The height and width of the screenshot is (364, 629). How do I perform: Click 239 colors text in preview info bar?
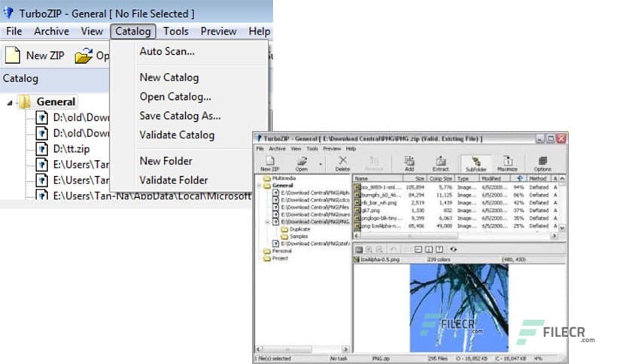(439, 259)
